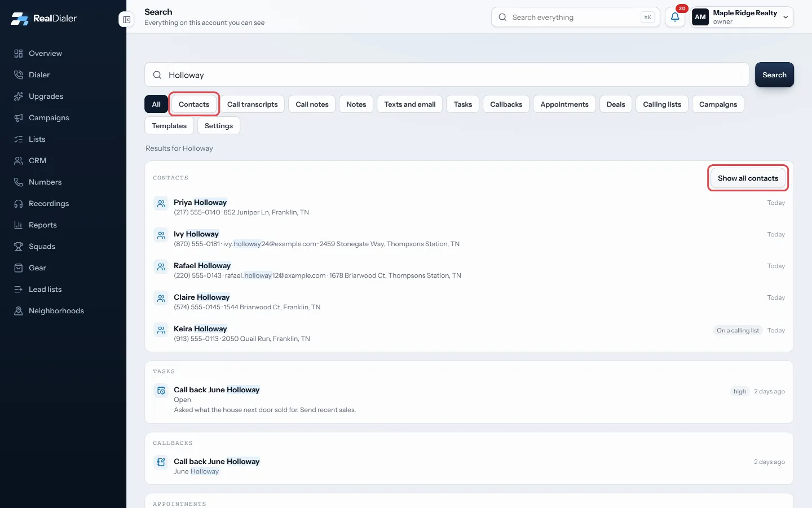Click the Lists icon in the sidebar
The image size is (812, 508).
pos(19,139)
